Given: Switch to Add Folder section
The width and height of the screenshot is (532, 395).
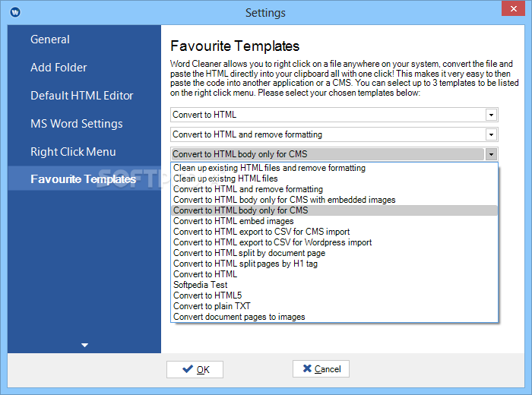Looking at the screenshot, I should click(59, 68).
